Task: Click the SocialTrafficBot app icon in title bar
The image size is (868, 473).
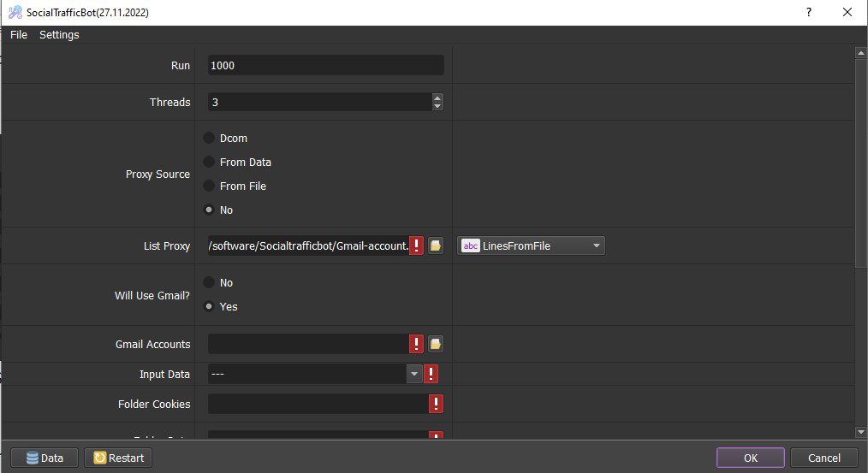Action: (15, 12)
